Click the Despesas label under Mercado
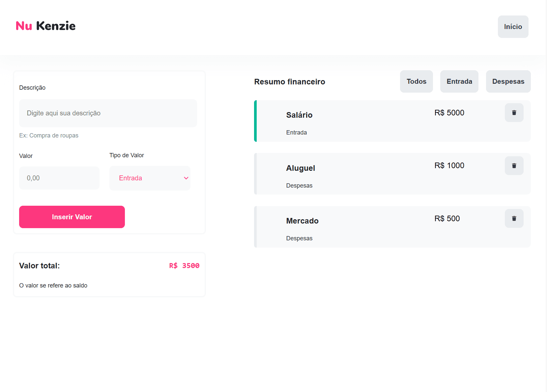Screen dimensions: 547x392 pos(299,238)
